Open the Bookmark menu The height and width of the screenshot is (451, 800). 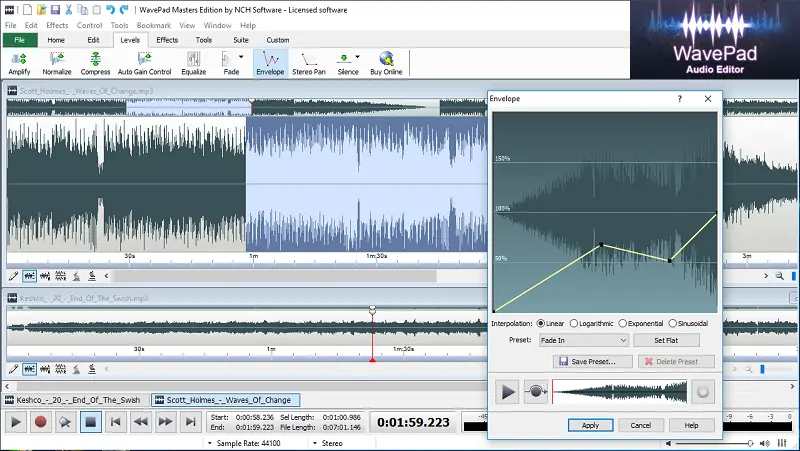(152, 24)
